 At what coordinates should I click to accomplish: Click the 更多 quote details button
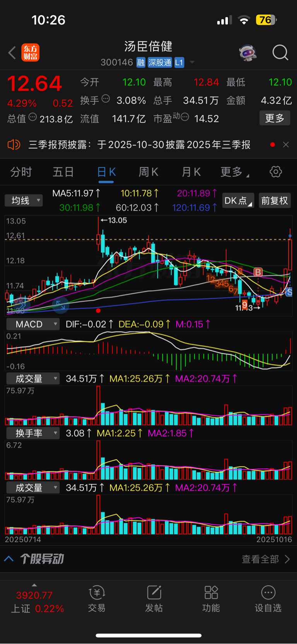click(275, 118)
